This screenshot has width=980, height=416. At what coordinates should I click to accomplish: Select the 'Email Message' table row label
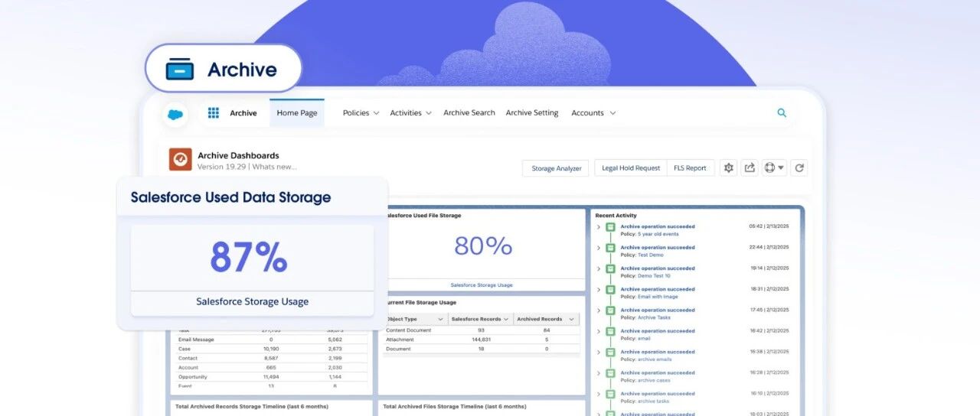click(x=196, y=340)
